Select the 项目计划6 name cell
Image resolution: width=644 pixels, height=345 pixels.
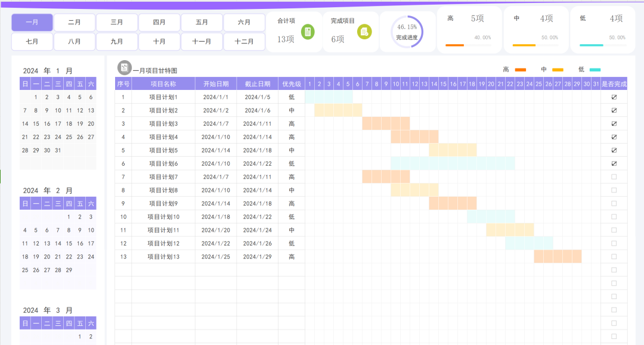tap(163, 163)
